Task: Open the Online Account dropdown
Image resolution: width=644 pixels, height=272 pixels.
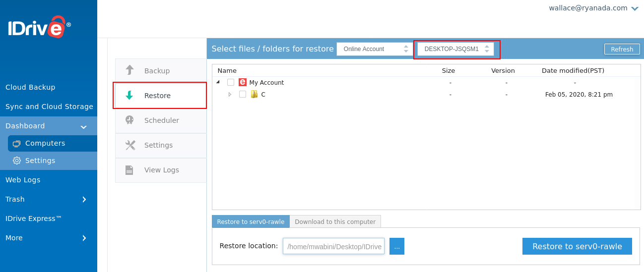Action: pyautogui.click(x=375, y=49)
